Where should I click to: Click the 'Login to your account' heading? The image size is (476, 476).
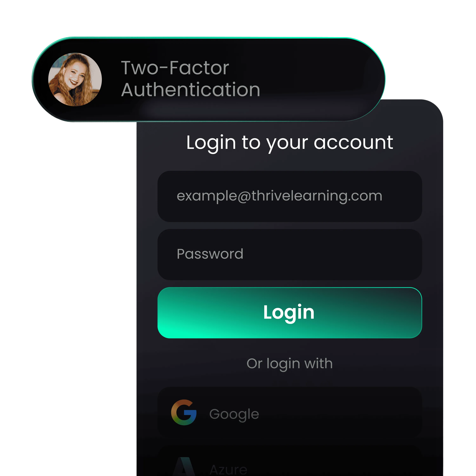pos(290,143)
